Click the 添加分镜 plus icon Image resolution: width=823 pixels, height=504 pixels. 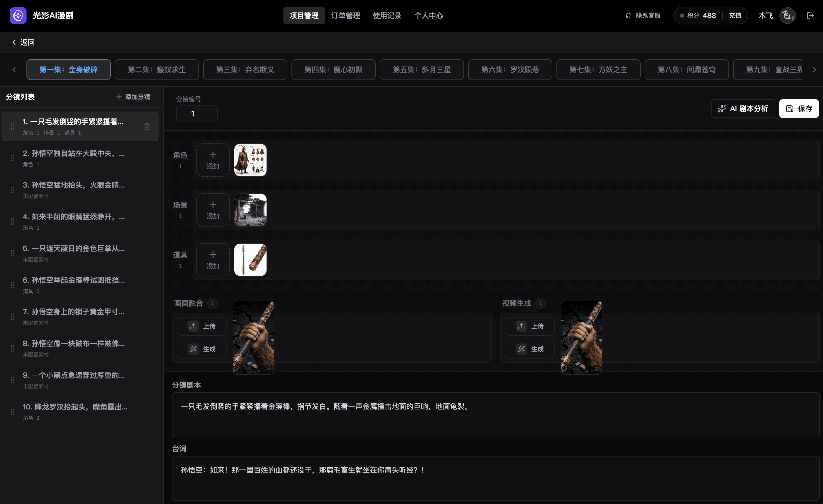click(x=119, y=97)
